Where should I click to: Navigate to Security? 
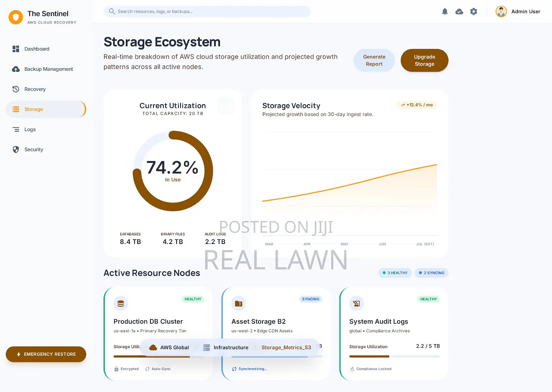(46, 149)
